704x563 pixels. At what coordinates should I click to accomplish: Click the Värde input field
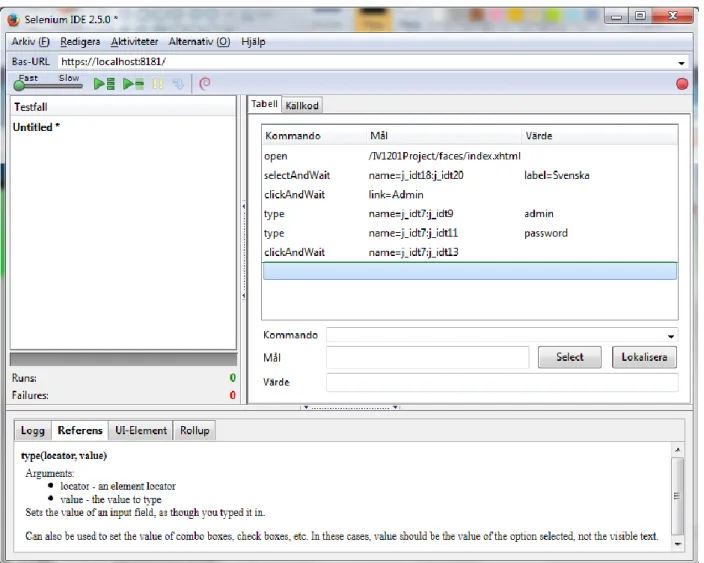pos(502,383)
